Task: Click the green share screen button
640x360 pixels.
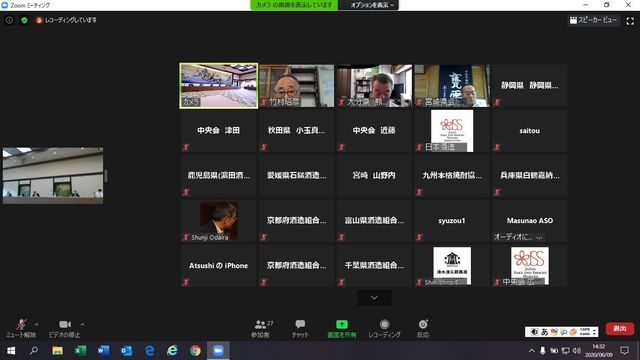Action: (x=342, y=329)
